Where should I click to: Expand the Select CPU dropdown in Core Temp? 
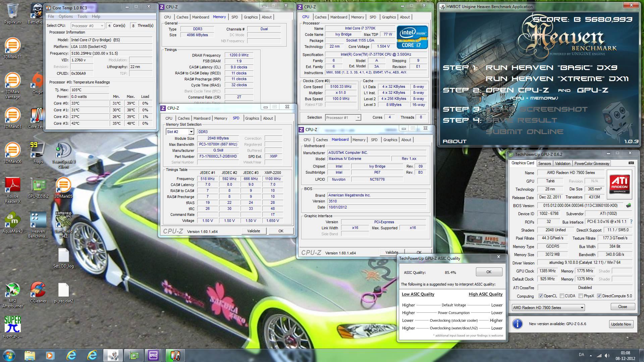pyautogui.click(x=88, y=25)
